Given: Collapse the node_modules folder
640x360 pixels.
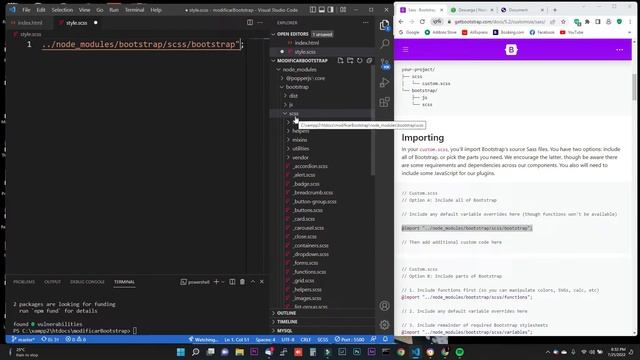Looking at the screenshot, I should tap(279, 69).
